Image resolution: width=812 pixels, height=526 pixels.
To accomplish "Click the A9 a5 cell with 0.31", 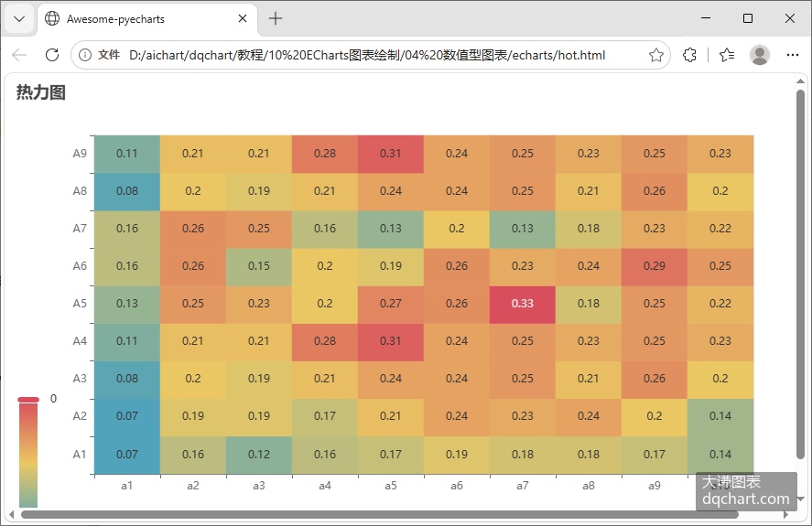I will pos(391,154).
